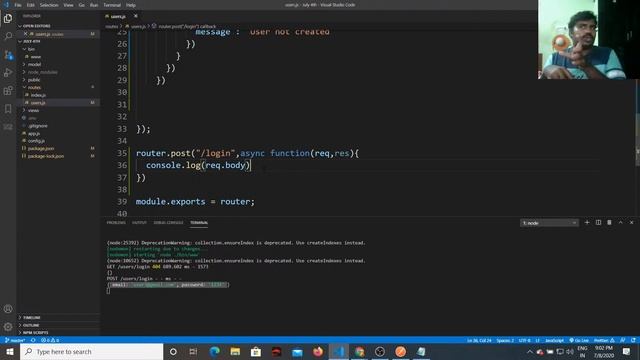Open the Bookmarks view in activity bar
This screenshot has height=360, width=640.
tap(8, 109)
